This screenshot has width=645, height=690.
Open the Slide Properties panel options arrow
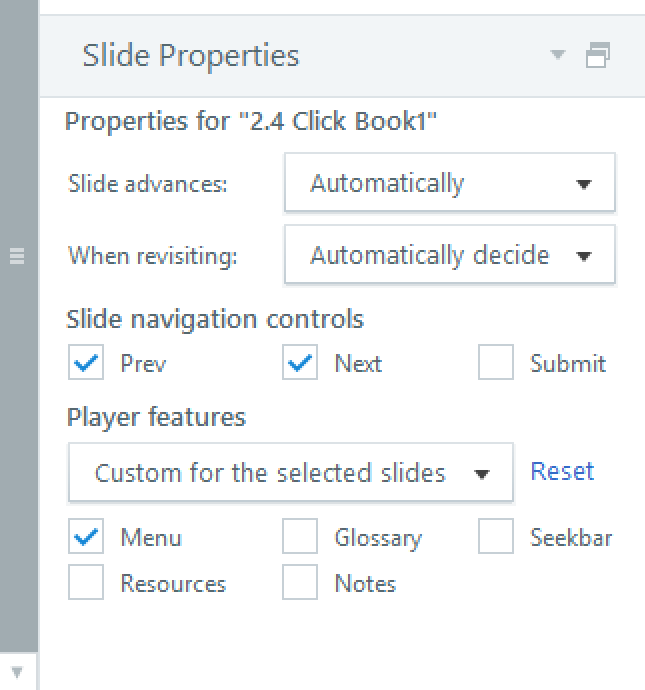(x=559, y=54)
